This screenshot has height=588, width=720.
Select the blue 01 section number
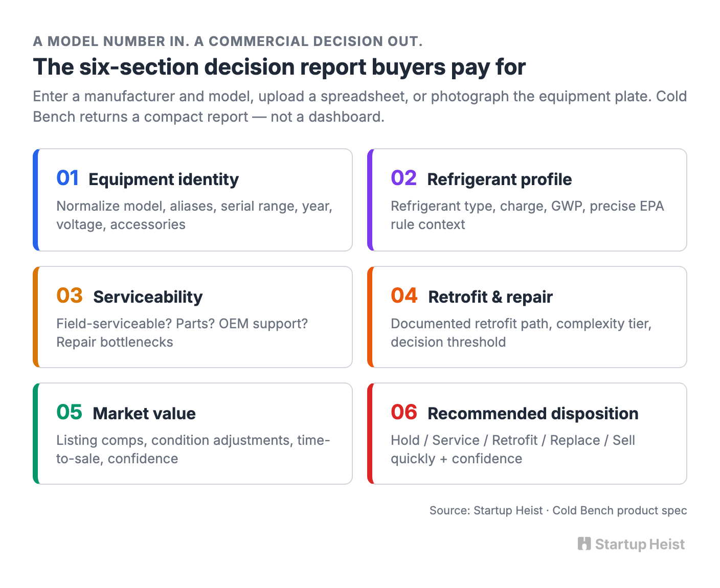(67, 178)
